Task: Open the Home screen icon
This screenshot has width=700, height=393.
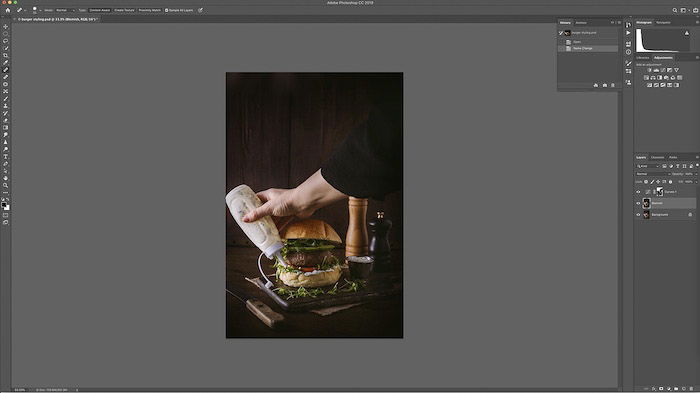Action: 8,10
